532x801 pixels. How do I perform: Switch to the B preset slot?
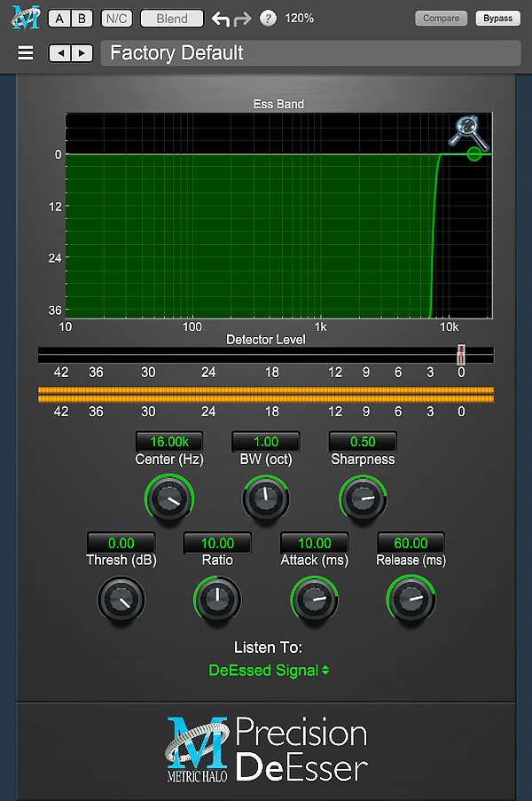[82, 19]
